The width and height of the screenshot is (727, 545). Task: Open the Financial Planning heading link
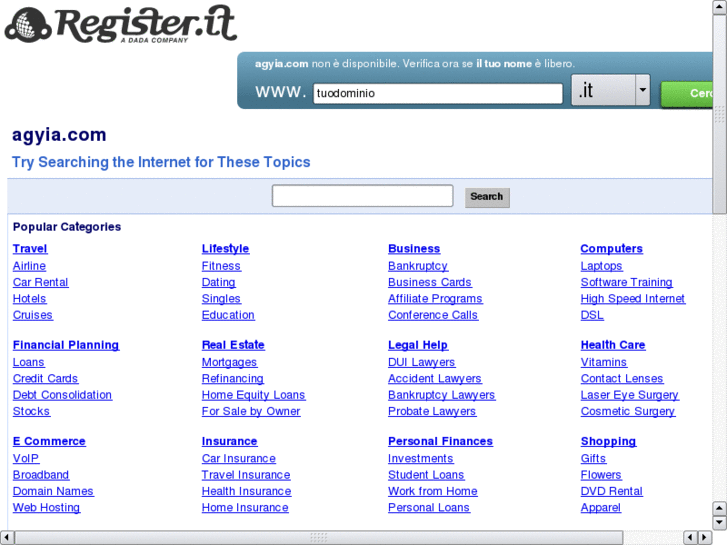pos(66,345)
